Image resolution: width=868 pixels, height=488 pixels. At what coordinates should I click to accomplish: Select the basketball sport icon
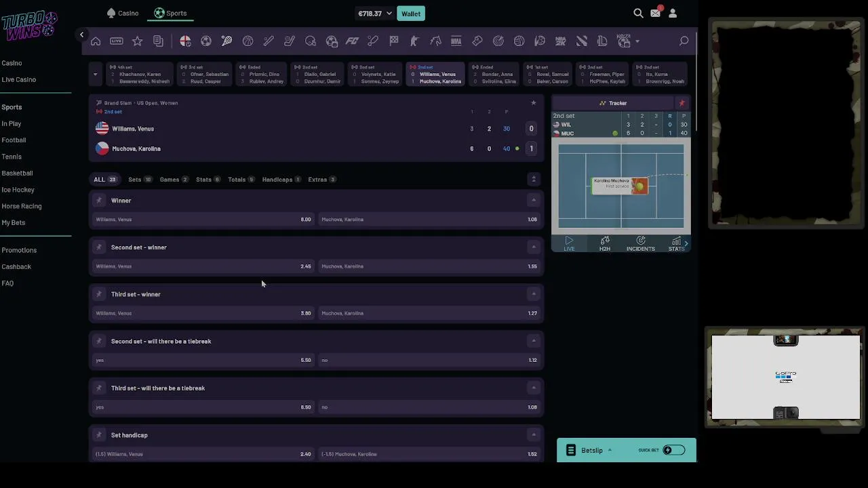point(248,41)
